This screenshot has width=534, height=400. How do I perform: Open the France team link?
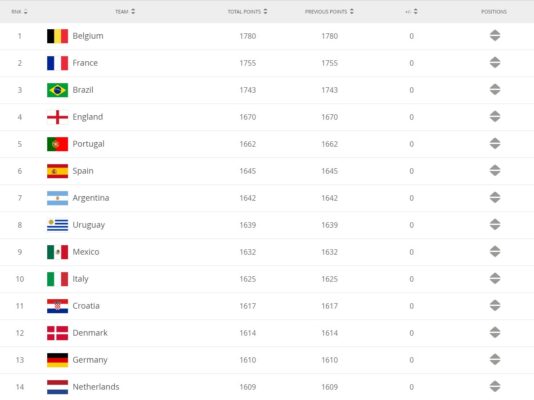tap(85, 63)
